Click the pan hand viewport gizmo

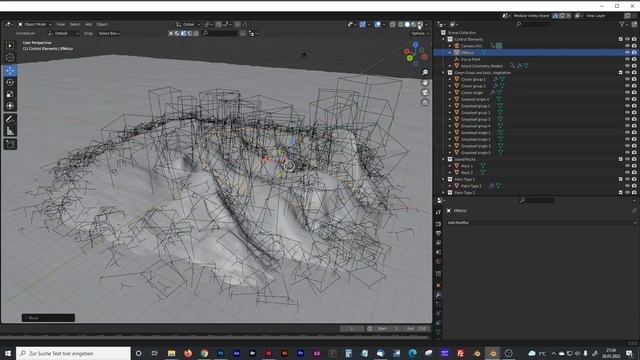tap(425, 82)
